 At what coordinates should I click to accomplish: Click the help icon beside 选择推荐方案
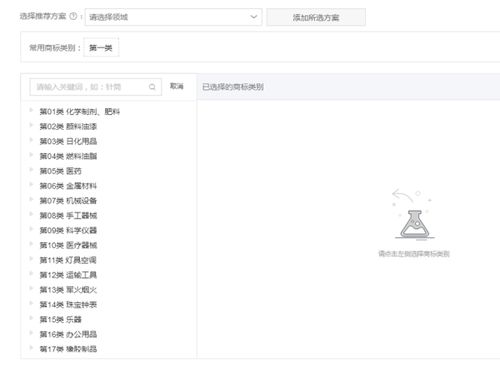click(x=73, y=16)
